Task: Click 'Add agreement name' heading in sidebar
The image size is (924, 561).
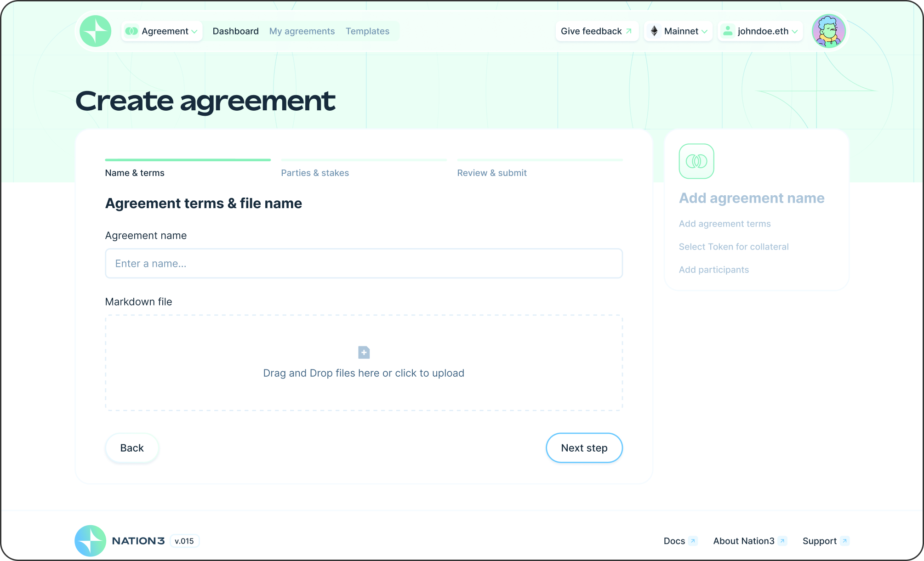Action: click(752, 198)
